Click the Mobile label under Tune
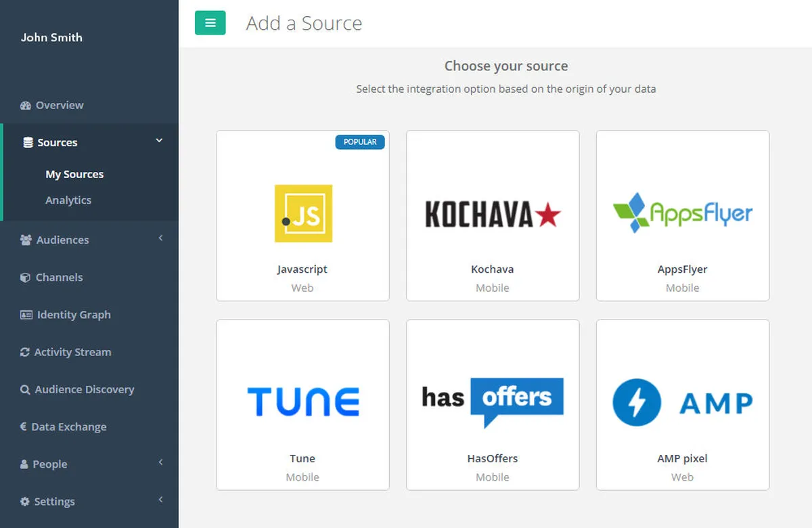The image size is (812, 528). pyautogui.click(x=302, y=477)
